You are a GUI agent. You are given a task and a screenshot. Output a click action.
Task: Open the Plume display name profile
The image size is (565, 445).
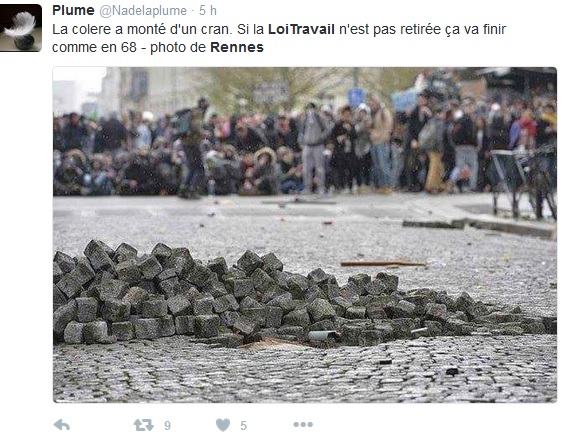tap(73, 10)
